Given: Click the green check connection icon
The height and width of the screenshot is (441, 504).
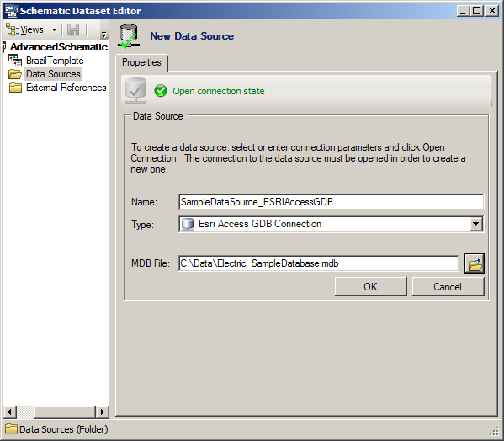Looking at the screenshot, I should pyautogui.click(x=161, y=91).
